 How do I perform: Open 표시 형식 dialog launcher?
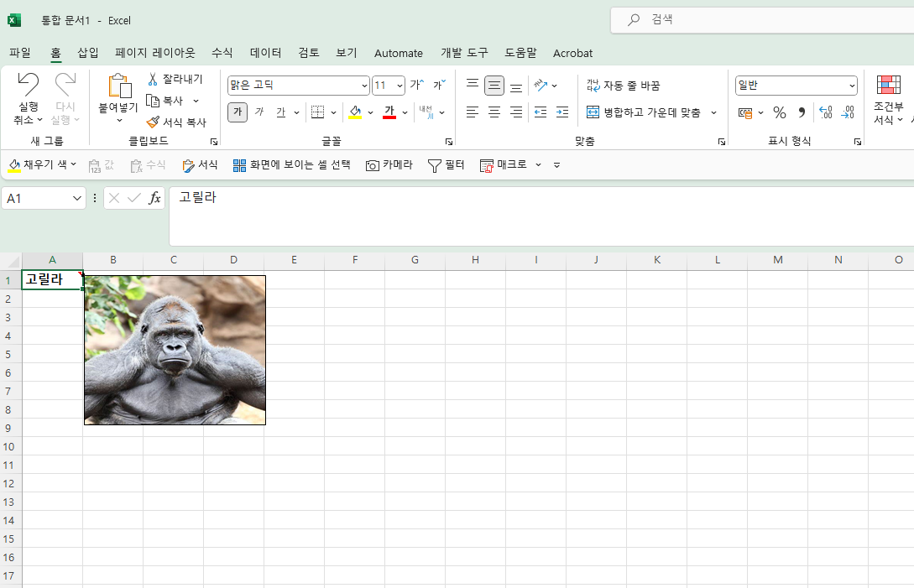click(858, 142)
